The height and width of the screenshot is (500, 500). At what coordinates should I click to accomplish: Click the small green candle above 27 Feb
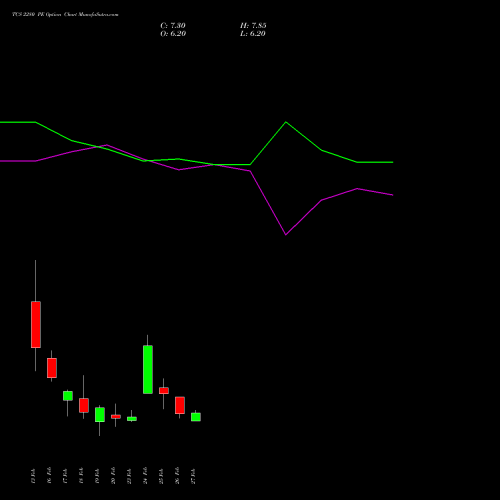point(196,417)
